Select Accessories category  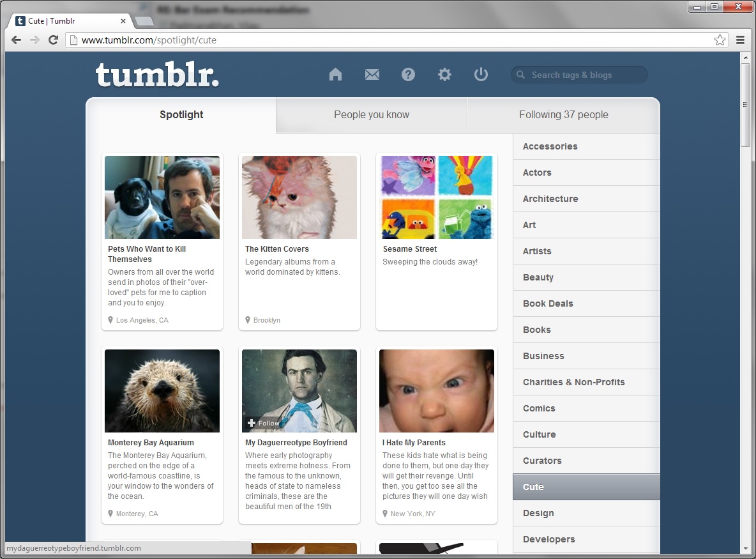click(586, 147)
